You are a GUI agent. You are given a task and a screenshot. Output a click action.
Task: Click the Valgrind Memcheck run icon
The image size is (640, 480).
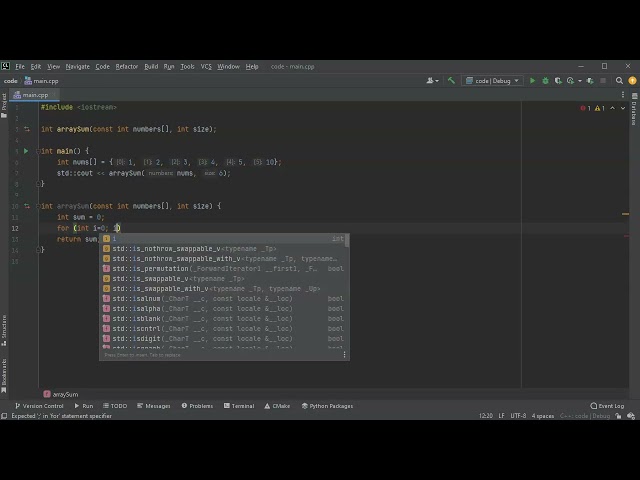[590, 81]
